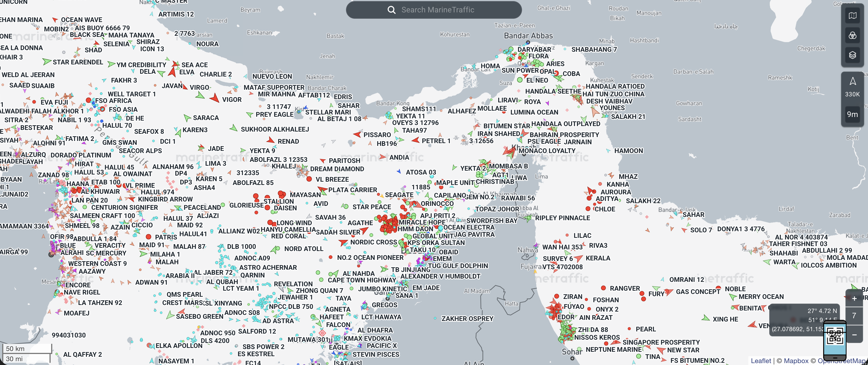Click the KINGBIRD ARROW vessel label
Screen dimensions: 868x365
click(x=165, y=199)
